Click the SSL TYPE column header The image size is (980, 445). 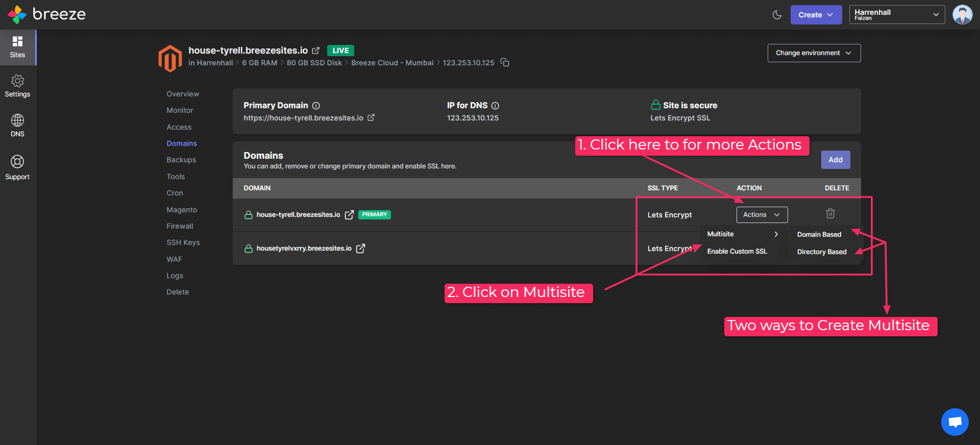coord(663,188)
